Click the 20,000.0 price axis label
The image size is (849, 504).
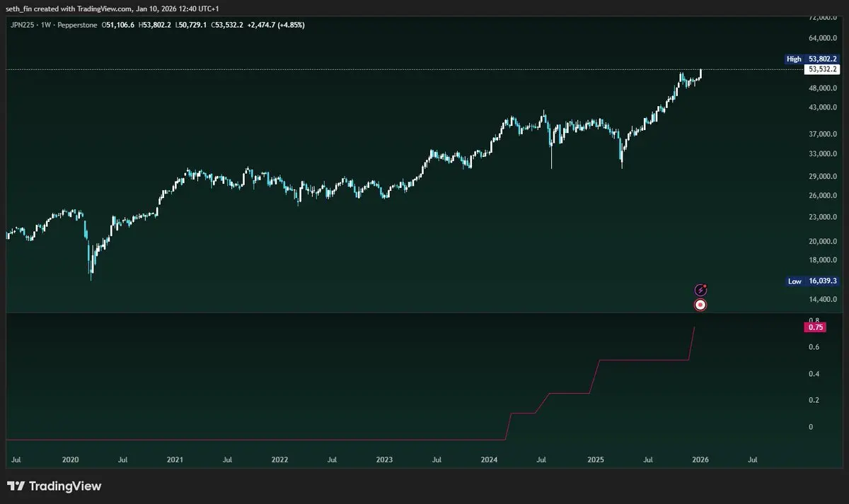point(823,242)
